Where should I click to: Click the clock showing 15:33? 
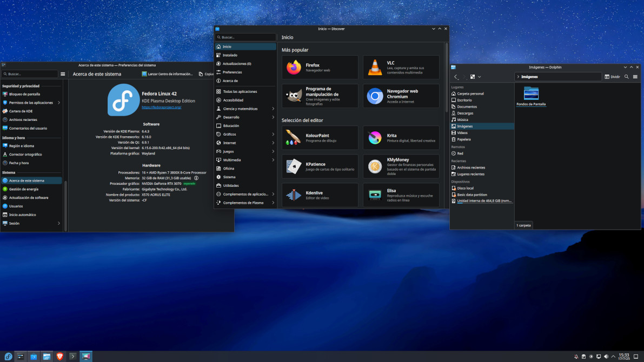point(624,357)
